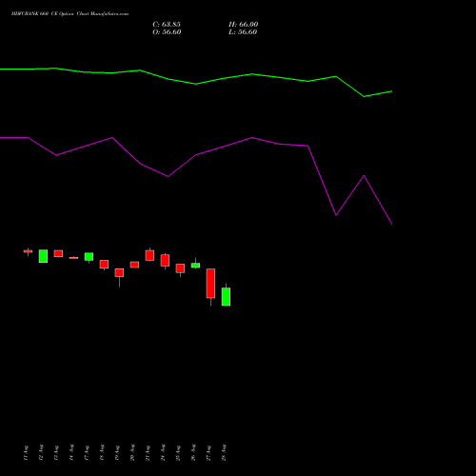Image resolution: width=476 pixels, height=476 pixels.
Task: Click the 24 Aug date label on axis
Action: pos(163,453)
